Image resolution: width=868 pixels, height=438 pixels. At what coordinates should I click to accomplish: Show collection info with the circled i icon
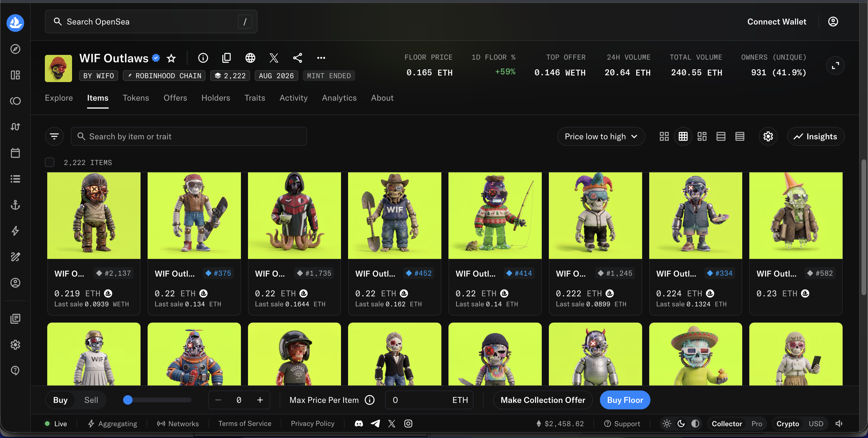tap(203, 58)
